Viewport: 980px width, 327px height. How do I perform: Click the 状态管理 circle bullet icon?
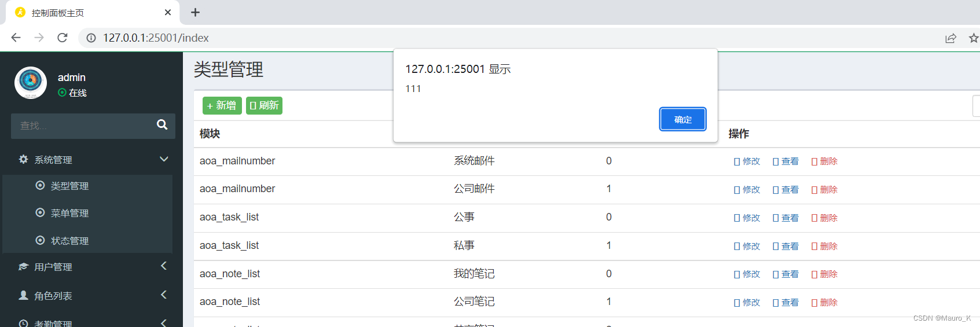pos(40,240)
